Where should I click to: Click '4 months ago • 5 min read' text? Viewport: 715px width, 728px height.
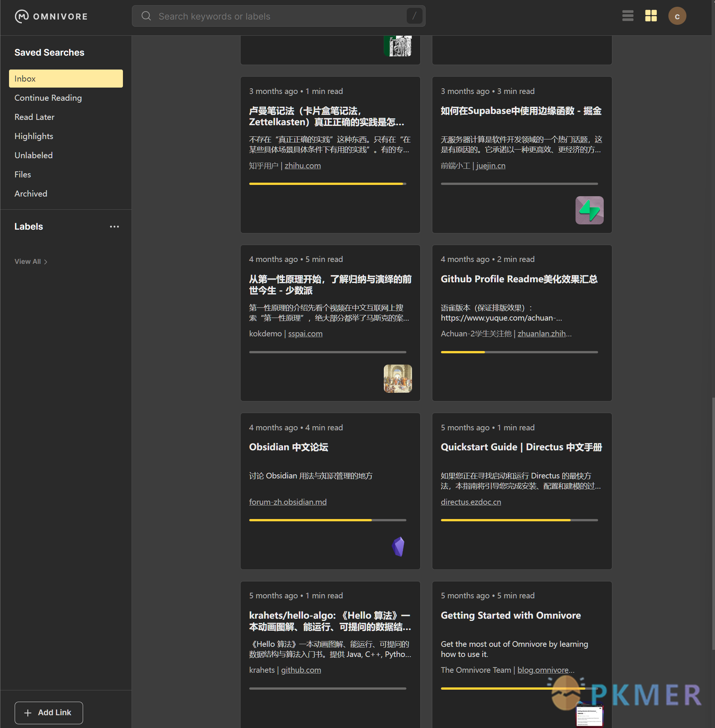pos(296,259)
